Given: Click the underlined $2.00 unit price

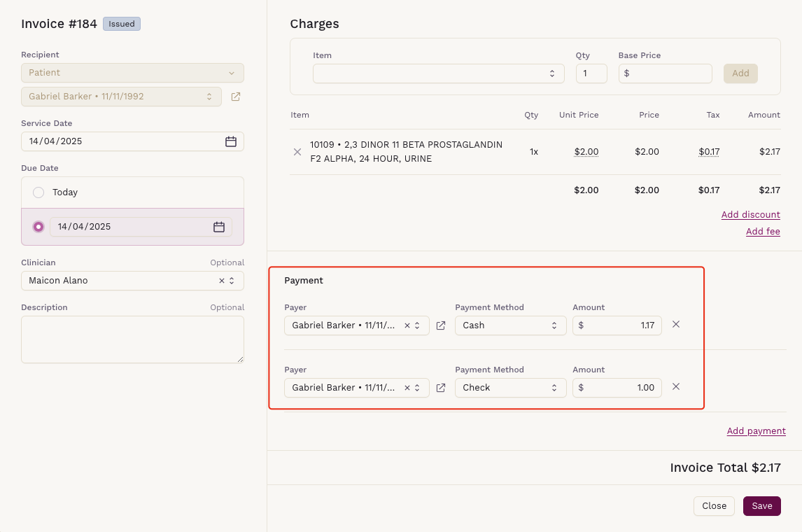Looking at the screenshot, I should [x=586, y=152].
